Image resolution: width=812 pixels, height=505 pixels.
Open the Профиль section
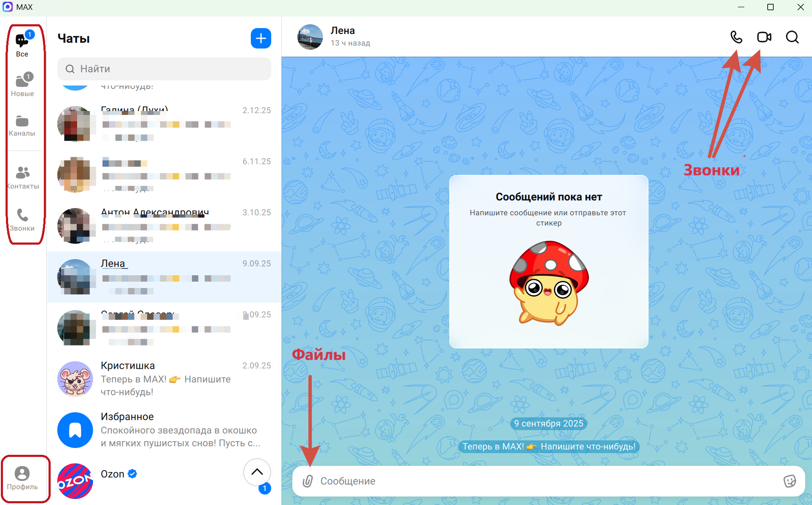22,478
